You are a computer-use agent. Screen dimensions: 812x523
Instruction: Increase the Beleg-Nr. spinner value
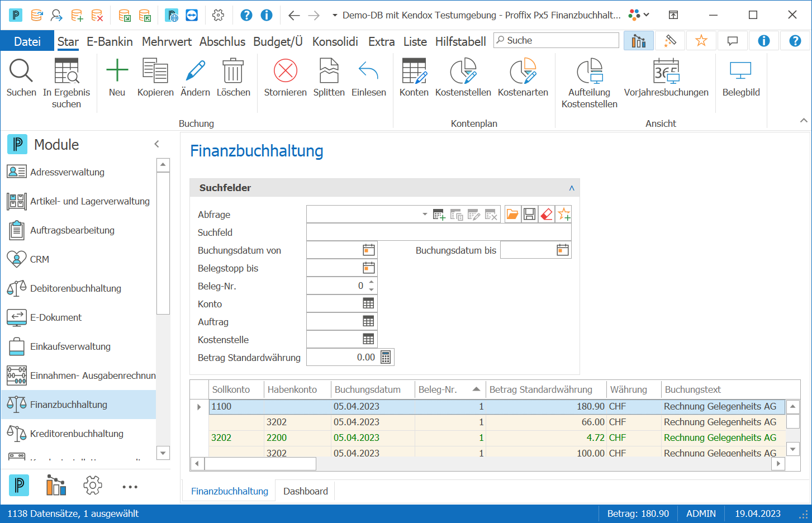[x=371, y=282]
